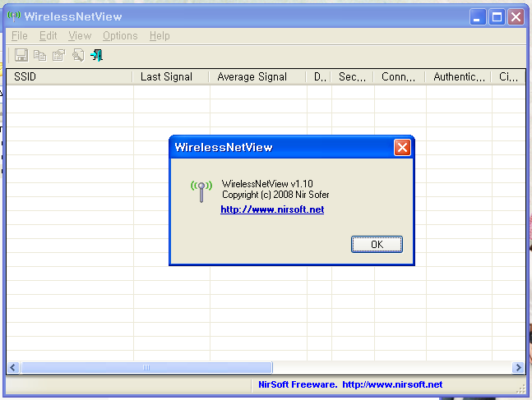The height and width of the screenshot is (400, 532).
Task: Click the Ci... column header
Action: pyautogui.click(x=508, y=76)
